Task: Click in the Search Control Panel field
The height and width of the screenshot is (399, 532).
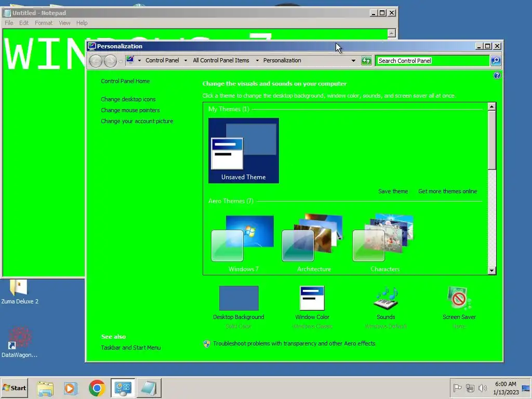Action: click(432, 61)
